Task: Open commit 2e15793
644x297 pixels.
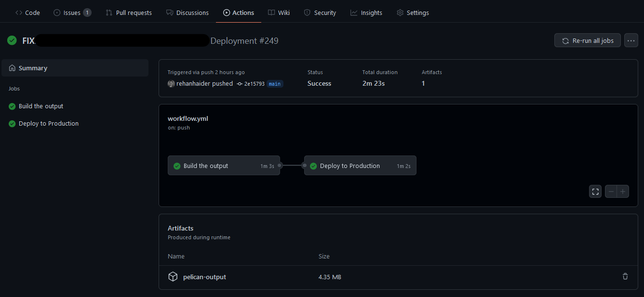Action: click(x=253, y=83)
